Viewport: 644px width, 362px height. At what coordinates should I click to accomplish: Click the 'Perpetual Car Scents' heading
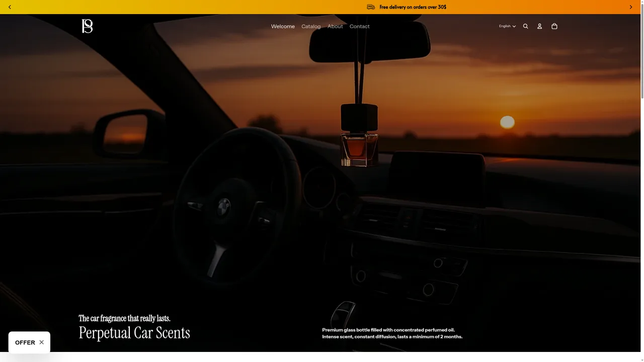[134, 333]
